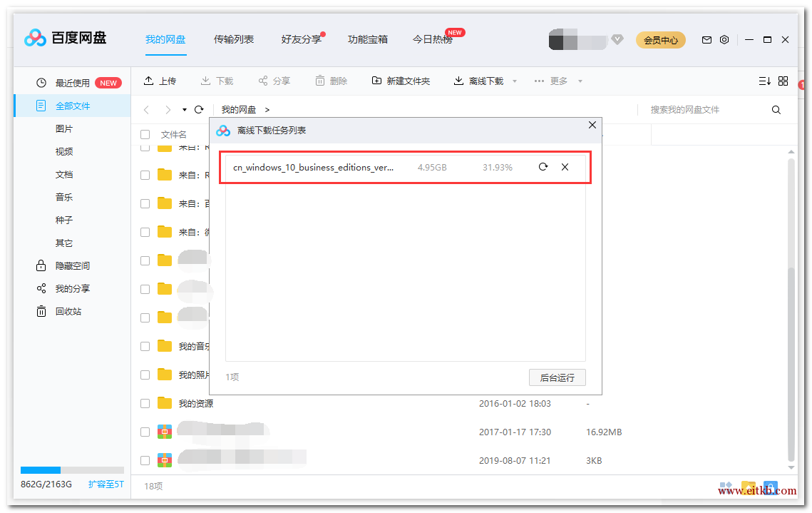Select the cn_windows_10_business_editions task name
Viewport: 812px width, 513px height.
point(313,168)
